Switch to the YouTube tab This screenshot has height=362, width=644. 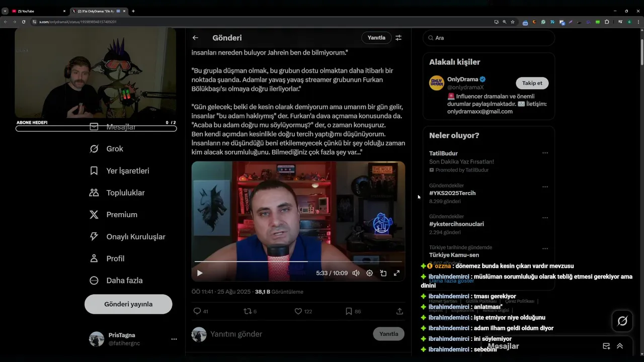tap(38, 11)
